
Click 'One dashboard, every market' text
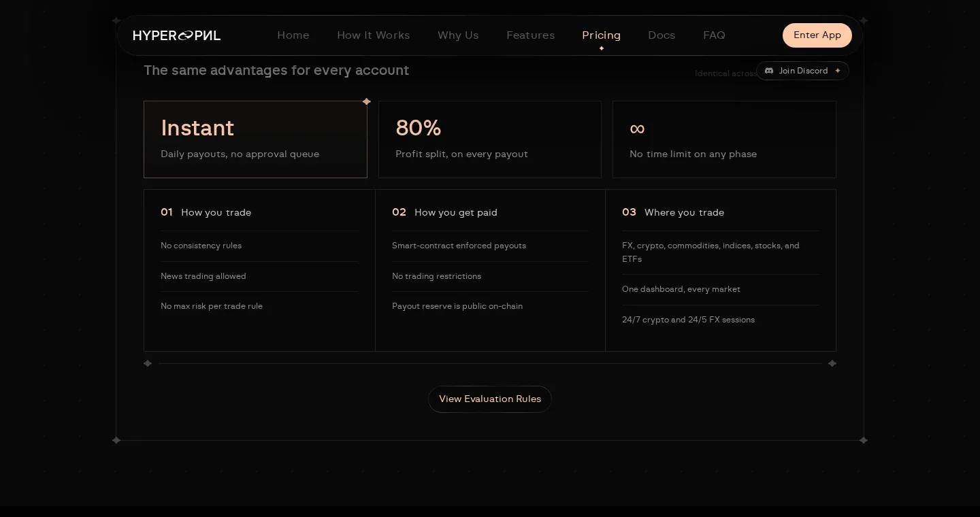point(681,289)
